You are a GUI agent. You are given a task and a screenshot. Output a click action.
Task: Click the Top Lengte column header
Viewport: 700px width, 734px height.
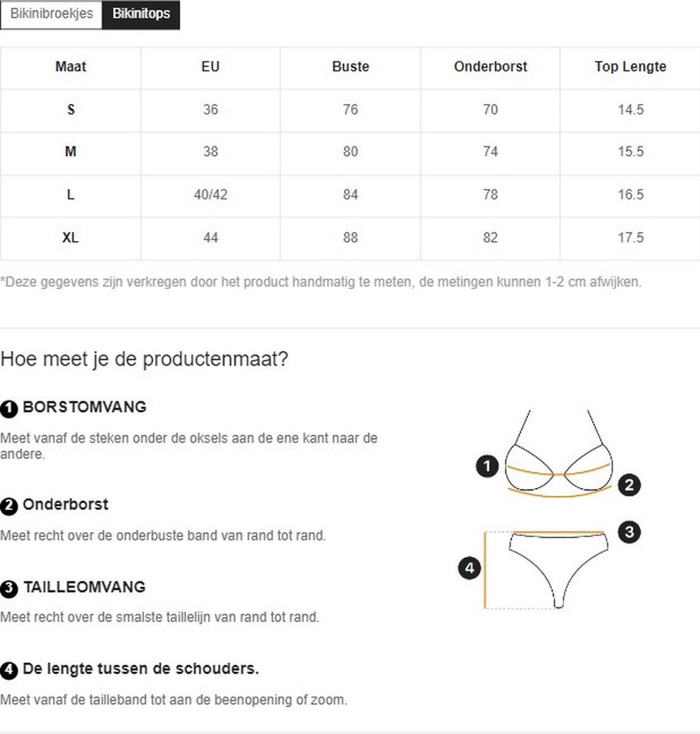[630, 67]
